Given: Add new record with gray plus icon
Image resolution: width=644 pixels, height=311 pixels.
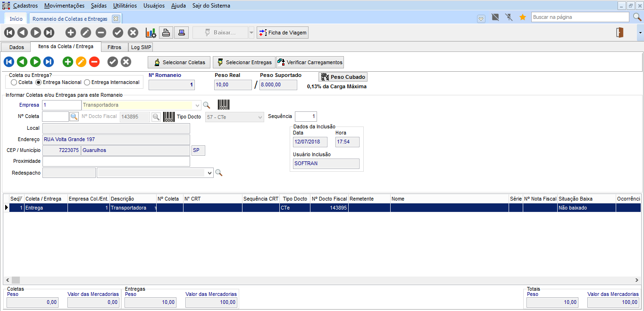Looking at the screenshot, I should (71, 33).
